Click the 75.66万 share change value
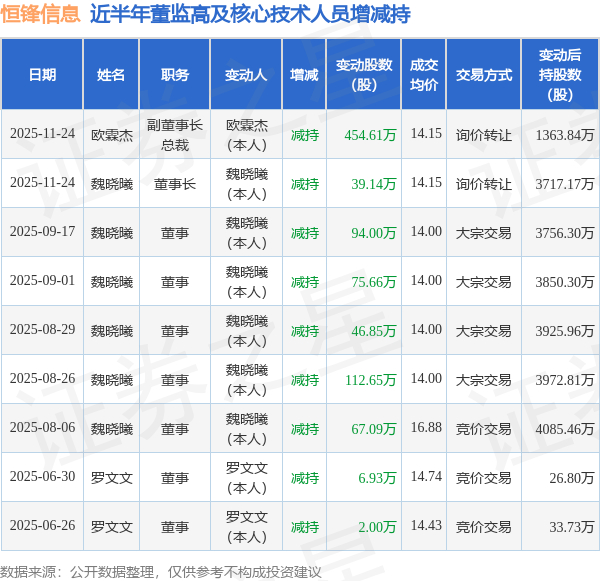 (x=373, y=282)
